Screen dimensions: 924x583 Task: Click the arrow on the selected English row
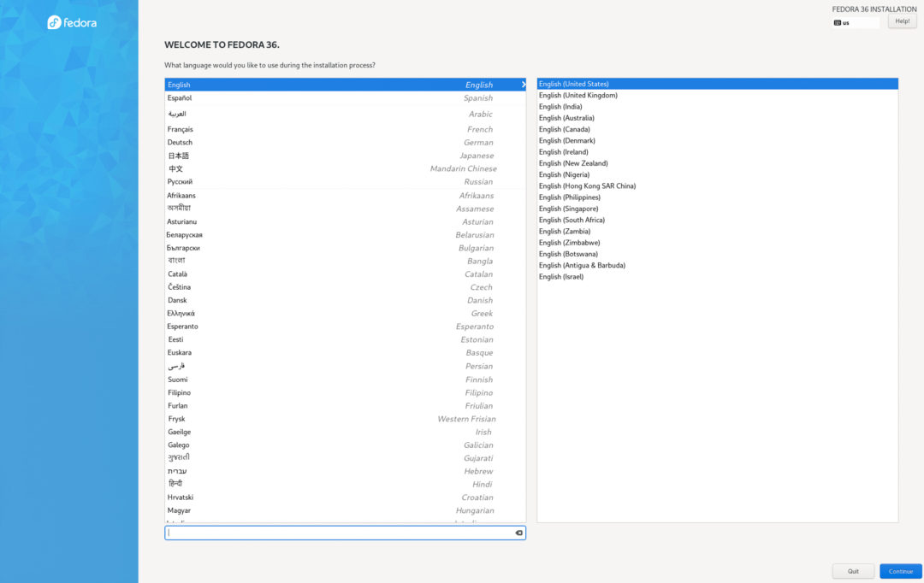coord(523,85)
